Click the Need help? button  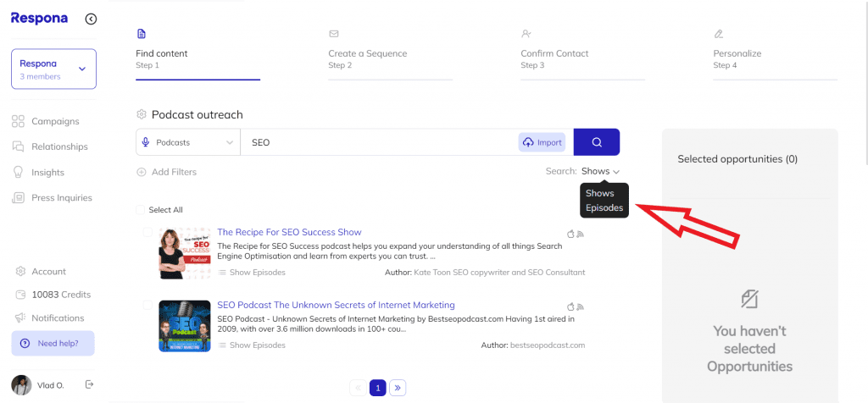pyautogui.click(x=53, y=343)
